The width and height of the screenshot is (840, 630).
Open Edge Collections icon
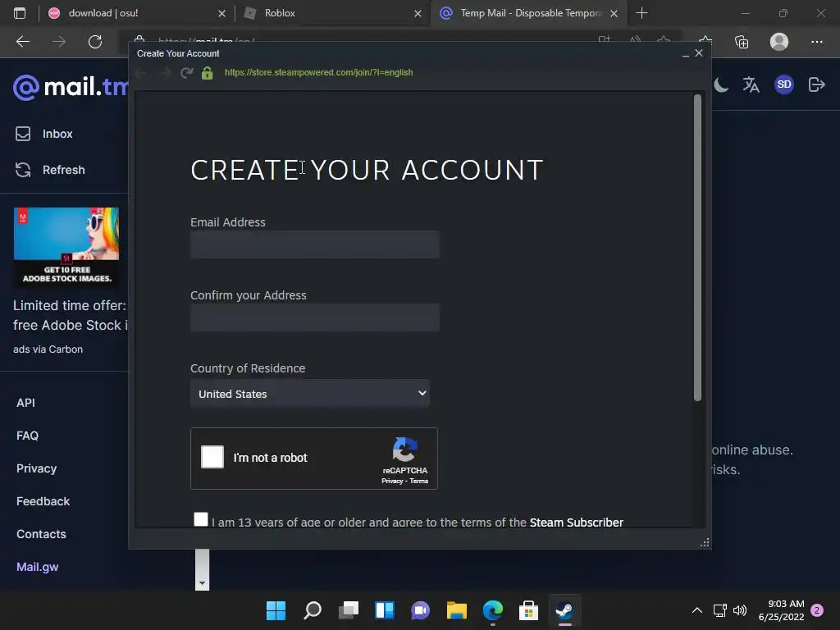tap(742, 42)
